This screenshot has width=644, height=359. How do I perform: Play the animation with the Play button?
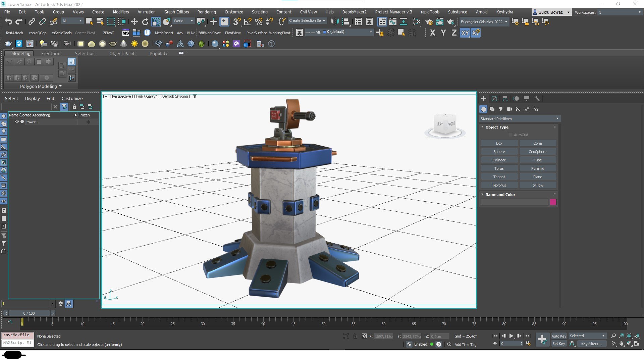511,336
